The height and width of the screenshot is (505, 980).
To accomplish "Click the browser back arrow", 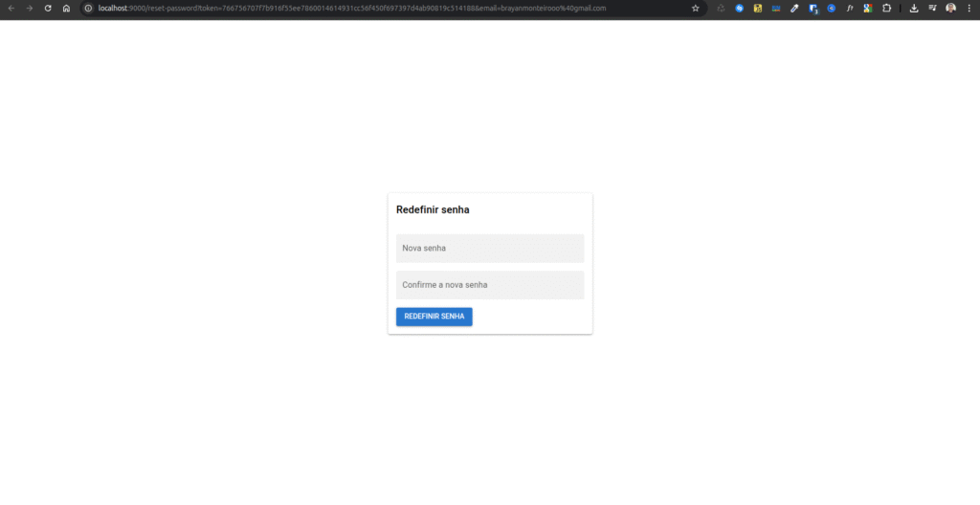I will pos(11,8).
